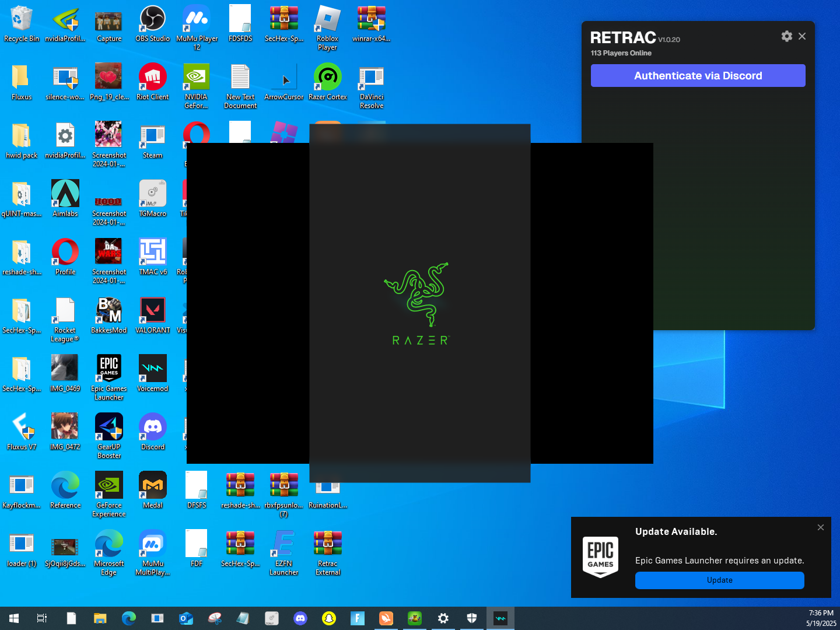Image resolution: width=840 pixels, height=630 pixels.
Task: Click Update in the Epic Games notification
Action: click(x=719, y=580)
